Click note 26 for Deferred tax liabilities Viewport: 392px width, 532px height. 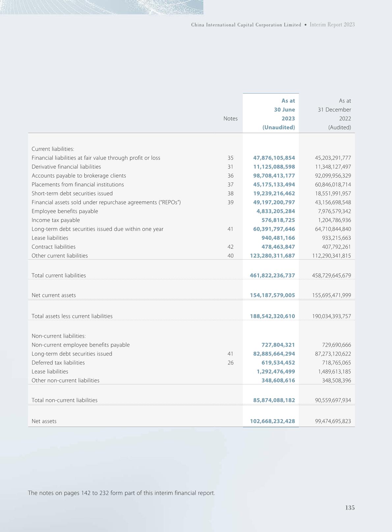pyautogui.click(x=230, y=363)
